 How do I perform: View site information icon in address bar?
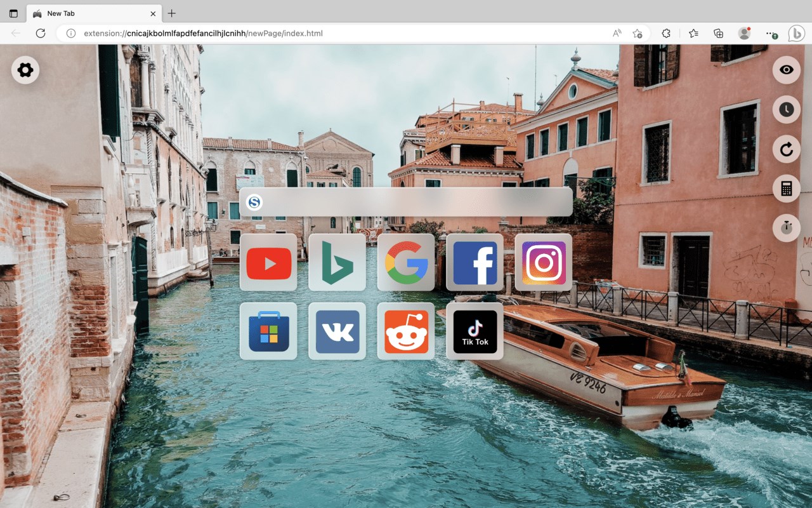pos(71,33)
